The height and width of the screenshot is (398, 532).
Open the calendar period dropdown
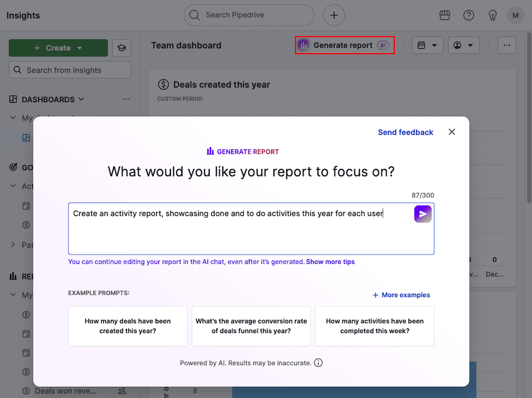click(x=427, y=45)
